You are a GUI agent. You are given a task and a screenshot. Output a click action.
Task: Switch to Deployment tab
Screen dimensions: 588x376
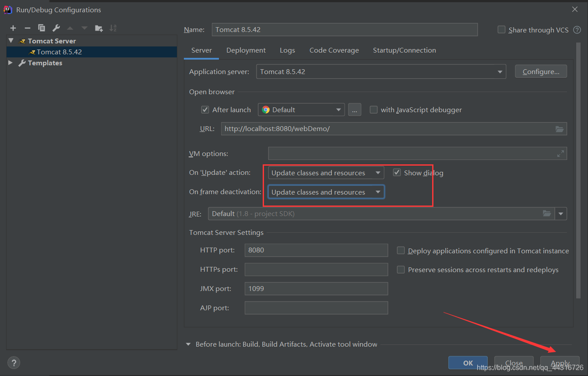(x=246, y=50)
